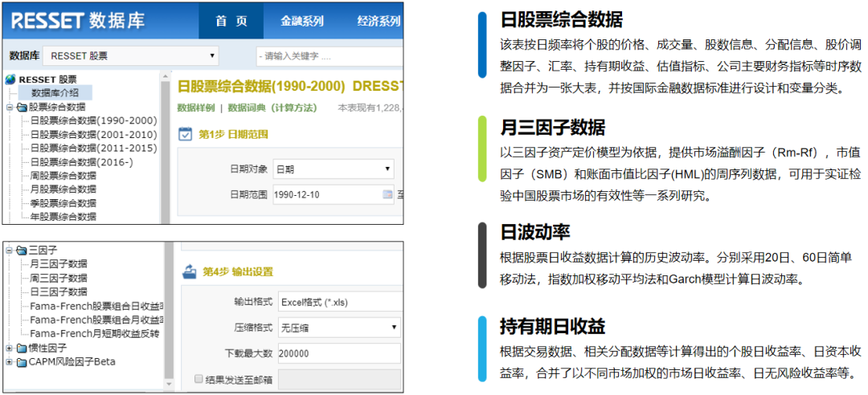Click the 输出格式 Excel格式 field
This screenshot has height=395, width=868.
[x=339, y=302]
